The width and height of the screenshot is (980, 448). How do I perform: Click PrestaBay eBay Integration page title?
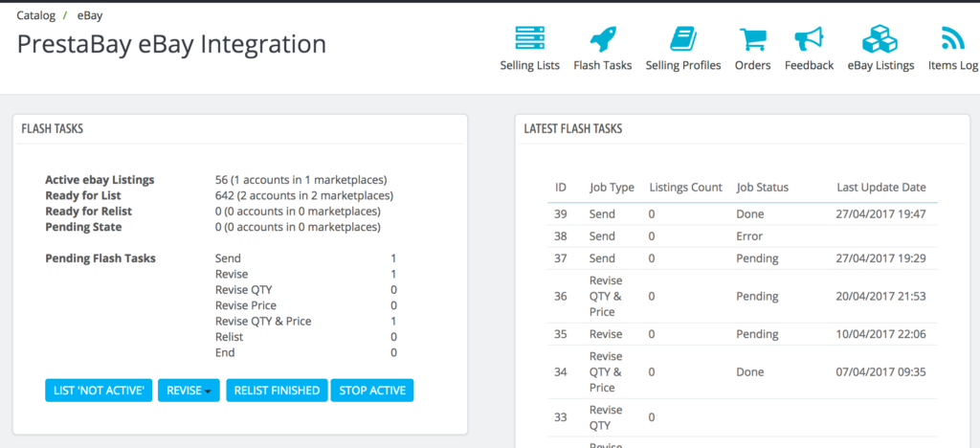pyautogui.click(x=171, y=44)
